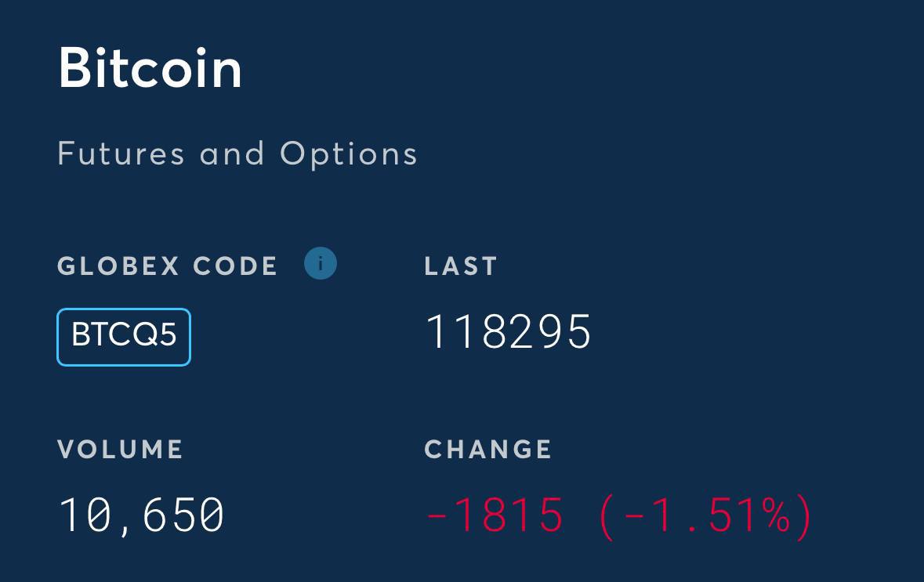Click the LAST column label
This screenshot has width=924, height=582.
[x=461, y=266]
